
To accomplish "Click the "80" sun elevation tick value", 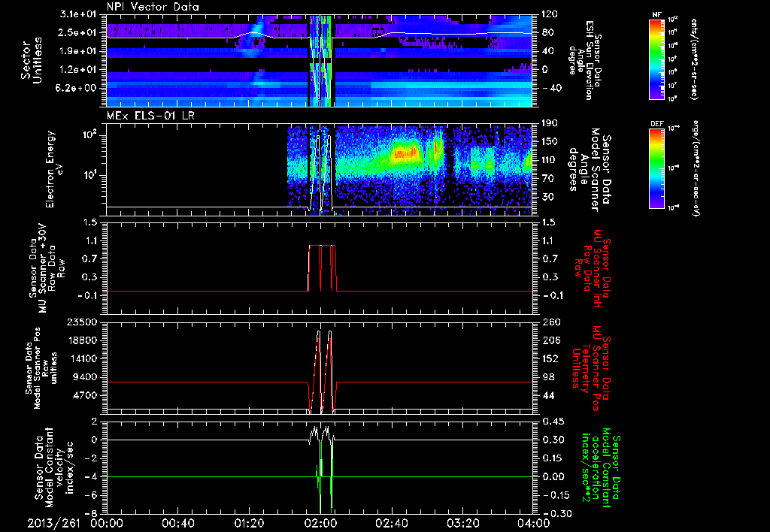I will coord(547,32).
